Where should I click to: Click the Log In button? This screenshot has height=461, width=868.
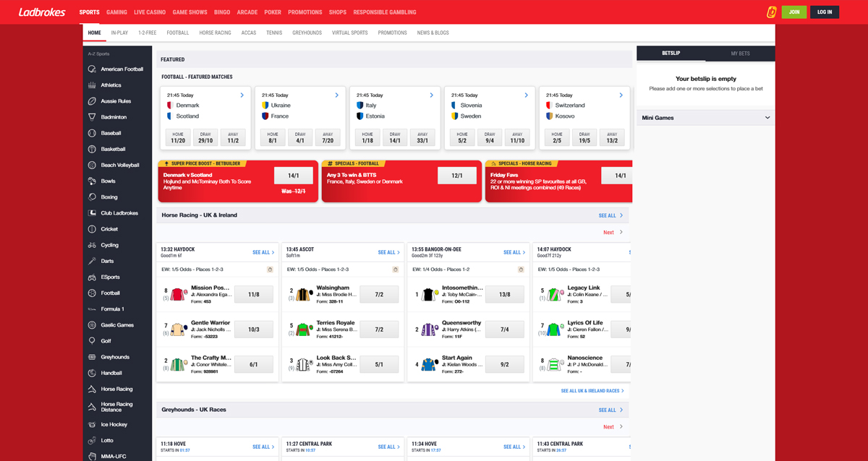(x=825, y=12)
